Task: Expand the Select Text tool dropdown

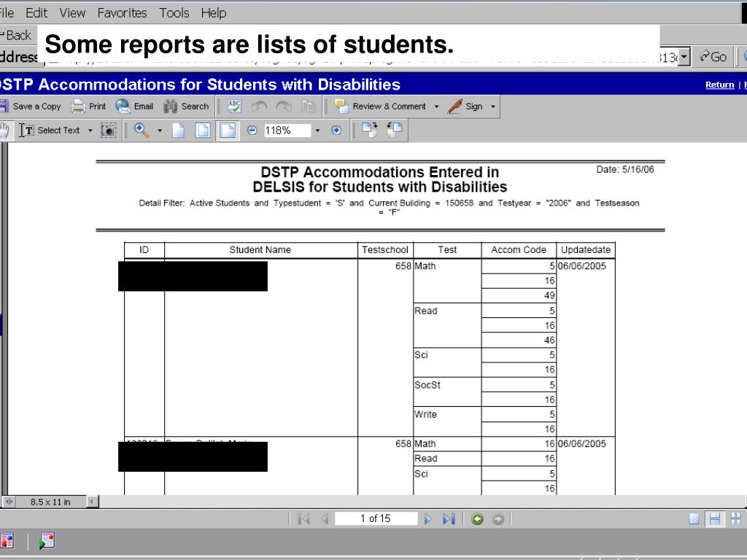Action: pos(90,131)
